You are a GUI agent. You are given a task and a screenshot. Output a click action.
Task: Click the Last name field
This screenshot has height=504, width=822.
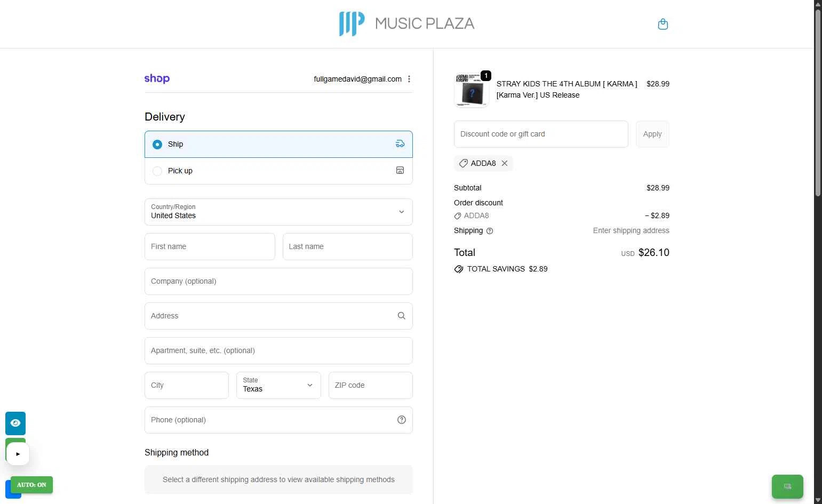pos(348,246)
